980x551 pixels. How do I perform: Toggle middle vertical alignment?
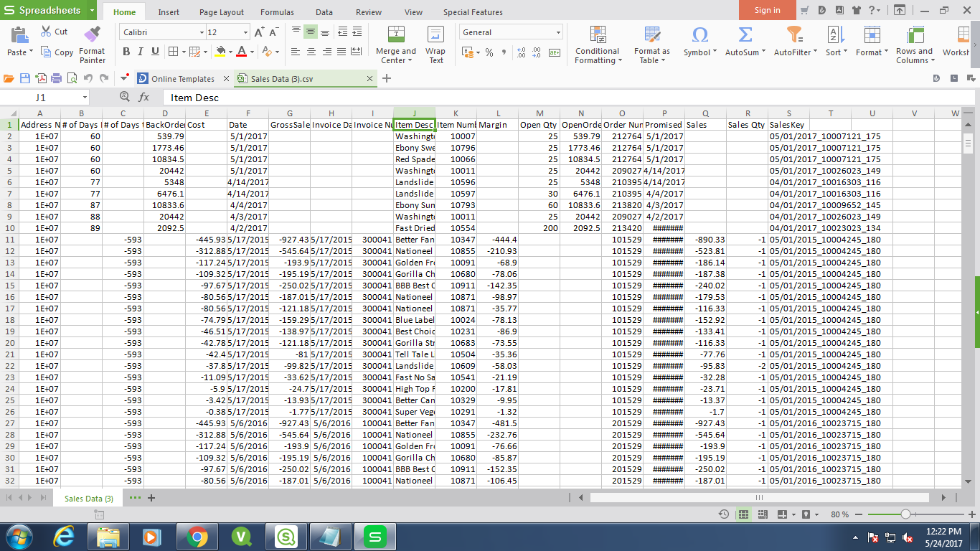point(311,32)
